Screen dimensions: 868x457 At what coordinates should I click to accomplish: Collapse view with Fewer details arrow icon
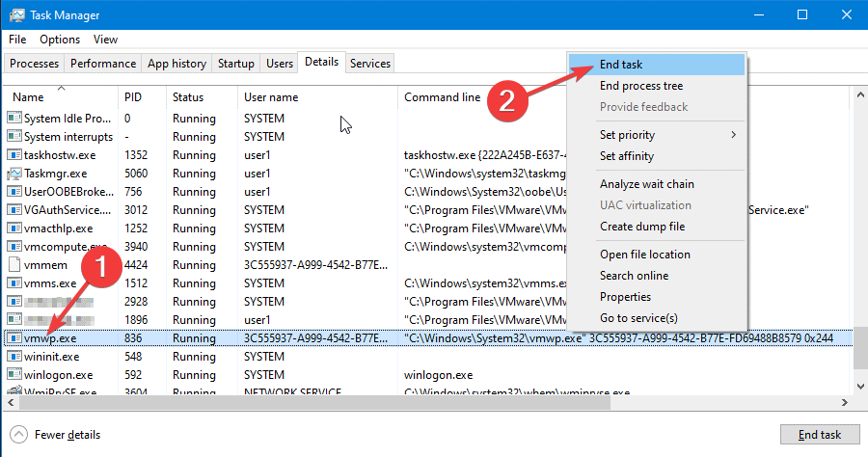tap(19, 434)
